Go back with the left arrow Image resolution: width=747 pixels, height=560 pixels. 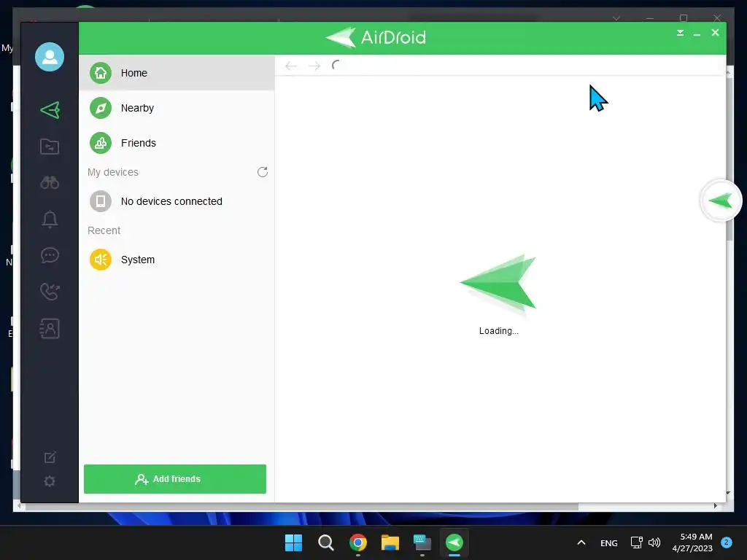pyautogui.click(x=291, y=66)
